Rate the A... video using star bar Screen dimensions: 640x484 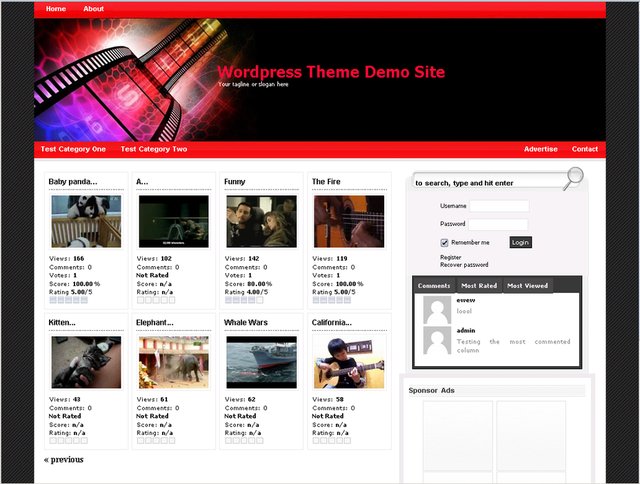tap(156, 300)
